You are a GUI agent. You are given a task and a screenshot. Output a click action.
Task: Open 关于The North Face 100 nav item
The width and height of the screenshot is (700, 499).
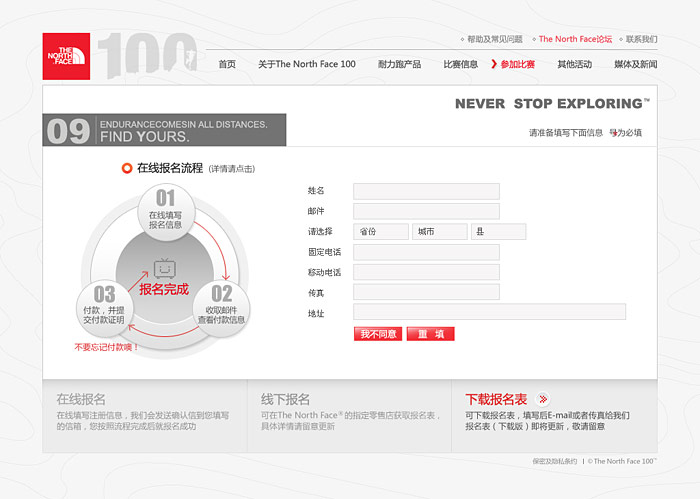pyautogui.click(x=307, y=64)
